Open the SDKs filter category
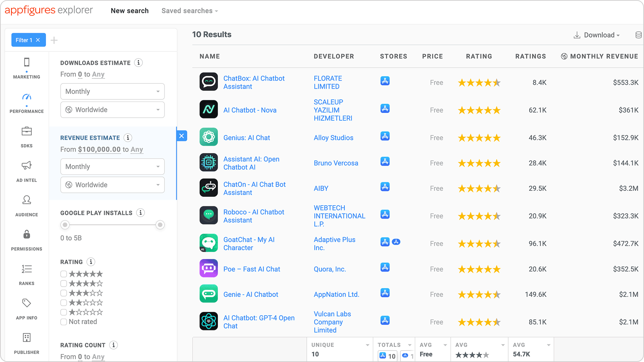The width and height of the screenshot is (644, 362). [x=26, y=137]
